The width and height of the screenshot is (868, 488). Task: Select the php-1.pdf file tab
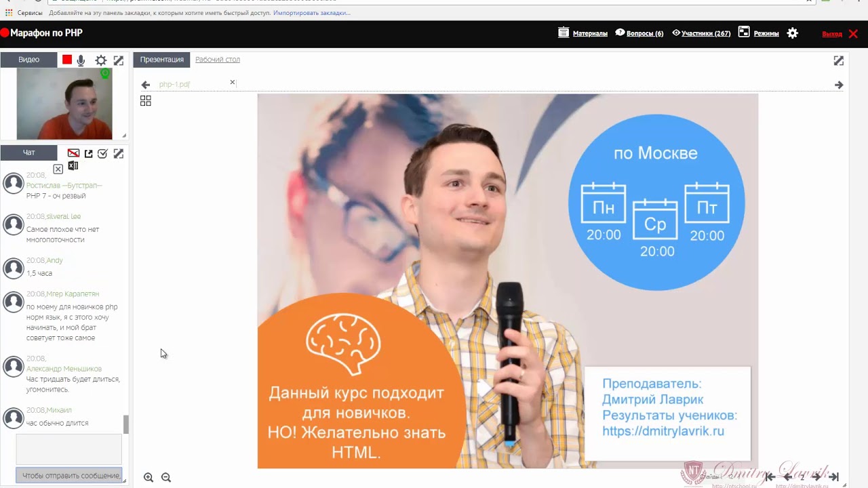click(x=174, y=85)
